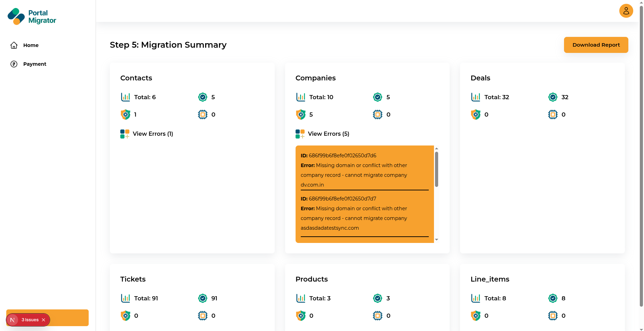Click the Companies failed shield icon

tap(300, 115)
